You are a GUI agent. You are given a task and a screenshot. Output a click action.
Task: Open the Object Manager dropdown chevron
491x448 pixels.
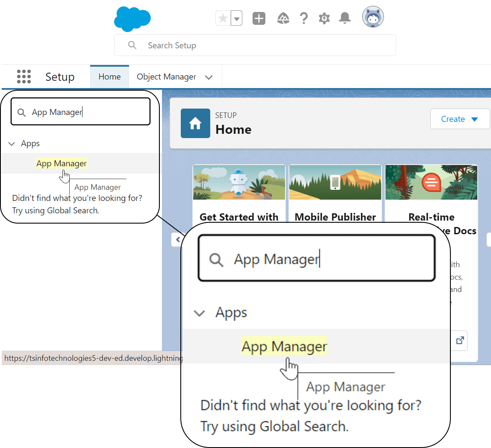209,77
